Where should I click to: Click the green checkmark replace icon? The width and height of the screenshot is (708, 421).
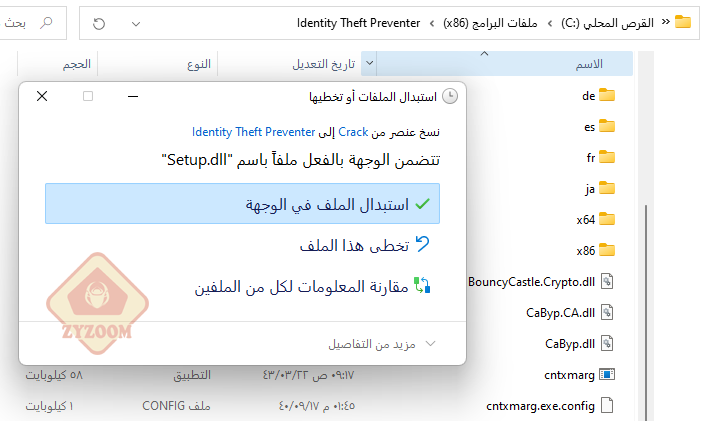pos(423,204)
